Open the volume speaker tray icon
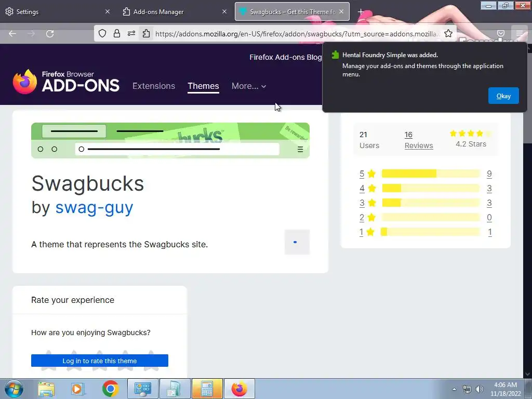 click(x=480, y=389)
